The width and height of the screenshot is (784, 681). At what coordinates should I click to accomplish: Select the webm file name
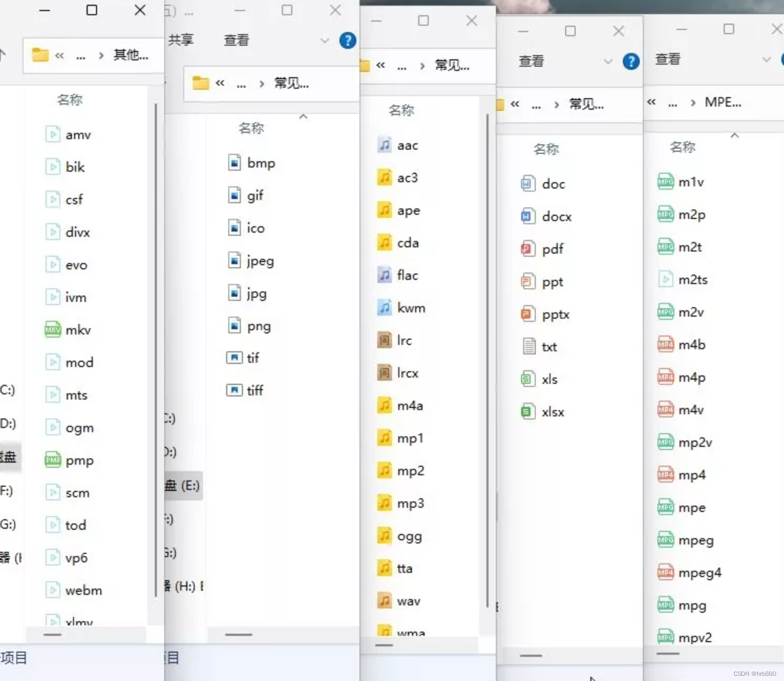84,590
